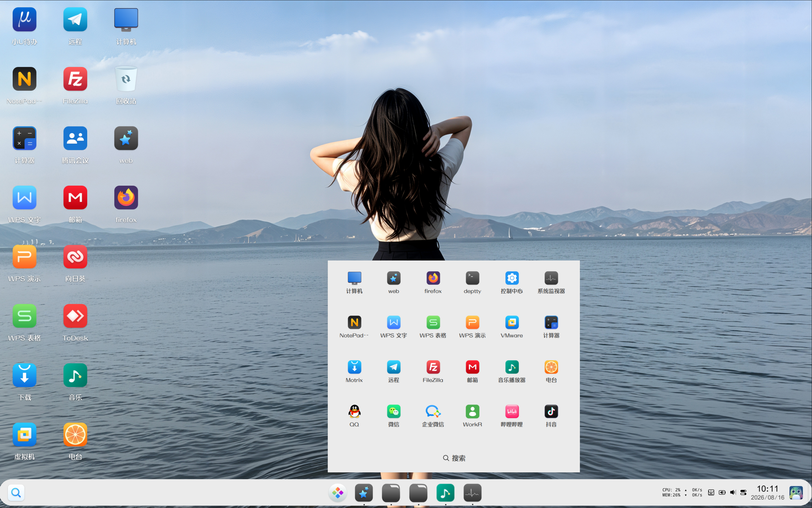Click the user avatar in tray
The width and height of the screenshot is (812, 508).
click(796, 493)
